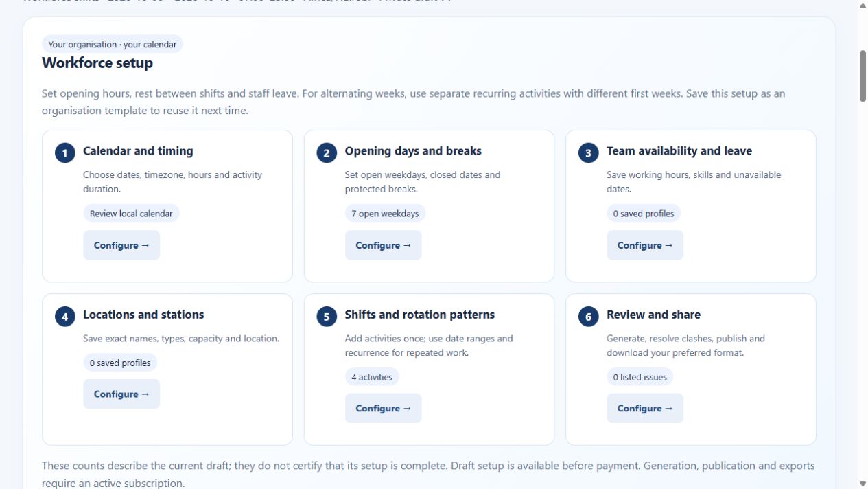
Task: Click step 2 number badge
Action: click(327, 153)
